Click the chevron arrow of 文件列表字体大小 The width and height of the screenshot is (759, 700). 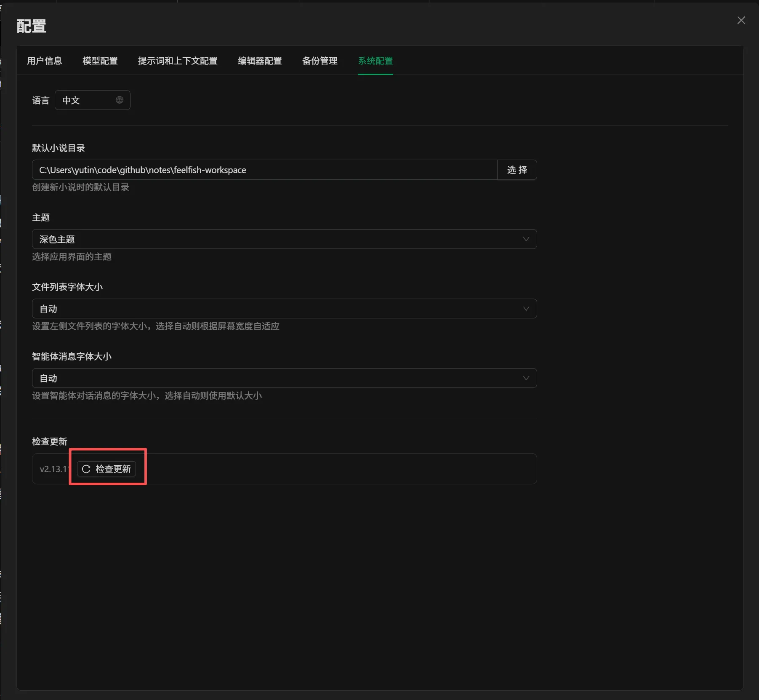coord(526,309)
